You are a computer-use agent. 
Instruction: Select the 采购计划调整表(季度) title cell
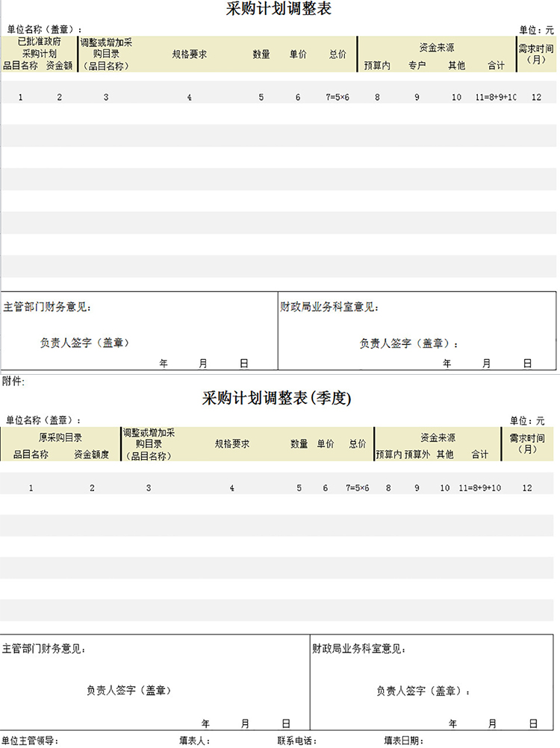[x=276, y=399]
